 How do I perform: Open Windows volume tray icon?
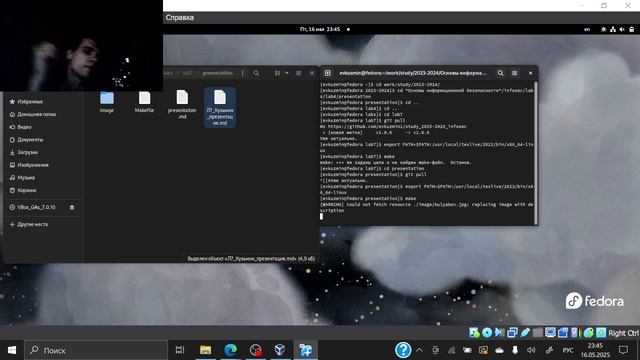click(531, 350)
